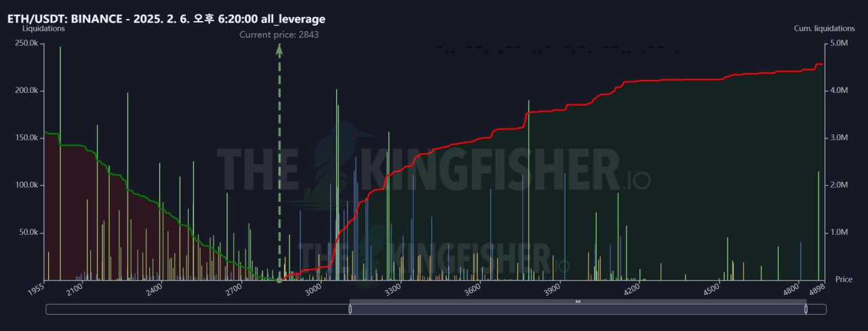Click the 2100 price axis label

tap(75, 290)
